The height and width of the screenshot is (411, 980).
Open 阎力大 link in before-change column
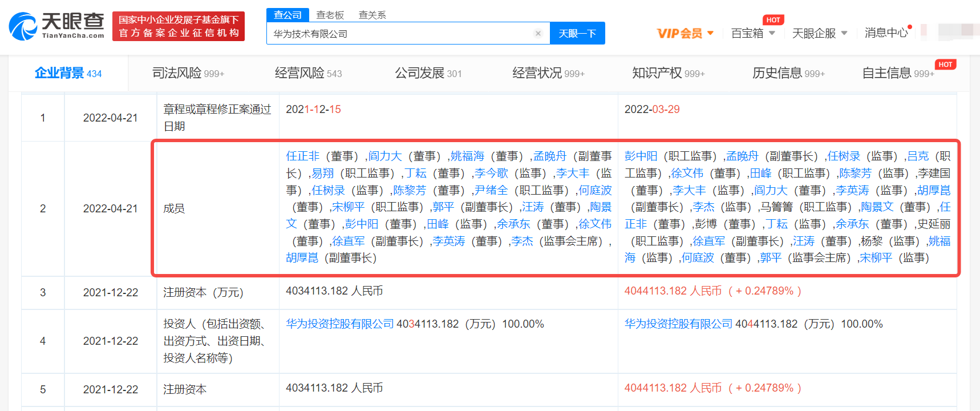pyautogui.click(x=385, y=156)
